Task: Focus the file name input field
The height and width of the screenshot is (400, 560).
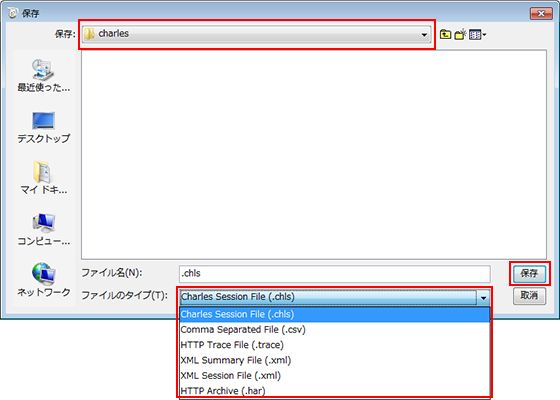Action: point(335,274)
